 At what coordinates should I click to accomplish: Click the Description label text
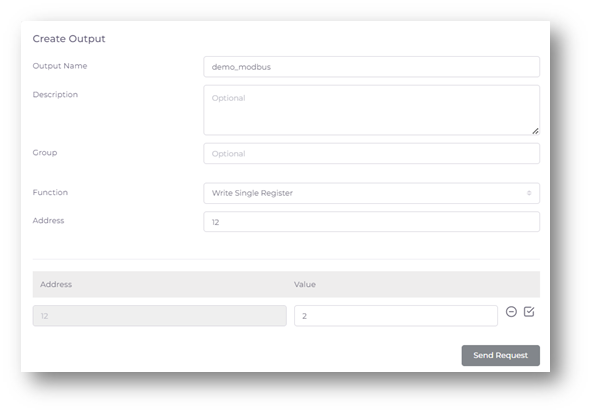(55, 95)
